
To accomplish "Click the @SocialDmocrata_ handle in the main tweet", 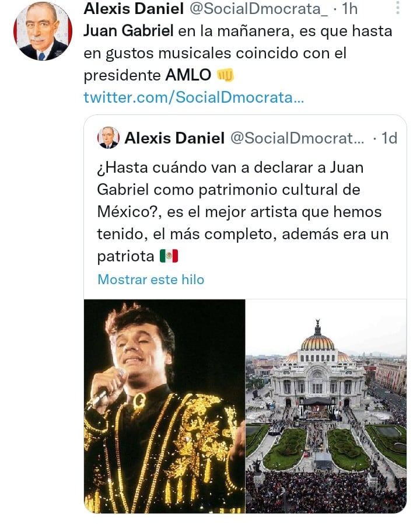I will (x=256, y=9).
